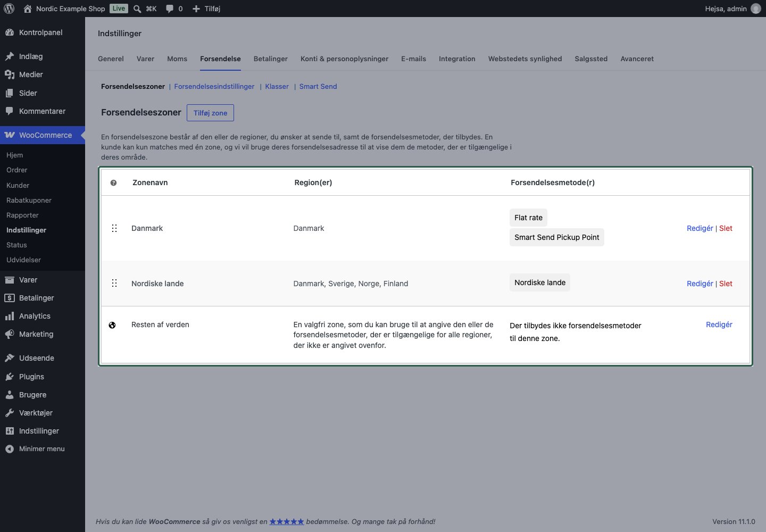766x532 pixels.
Task: Click the Medier media icon
Action: [10, 74]
